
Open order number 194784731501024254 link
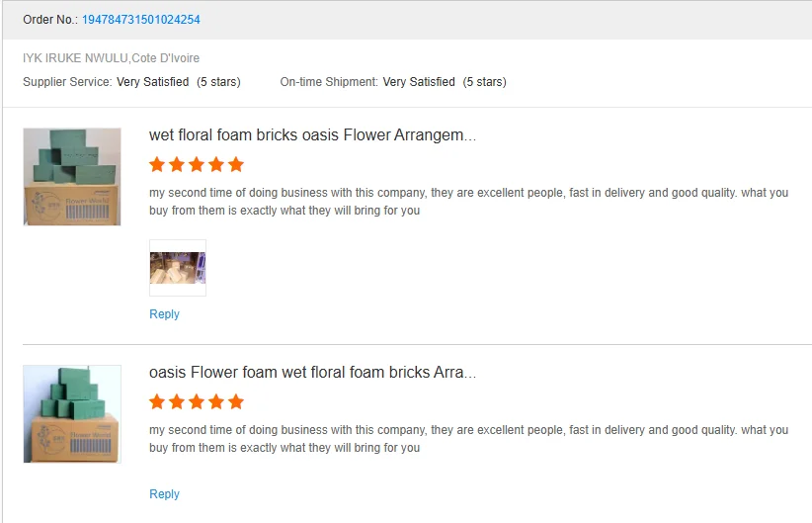coord(143,20)
